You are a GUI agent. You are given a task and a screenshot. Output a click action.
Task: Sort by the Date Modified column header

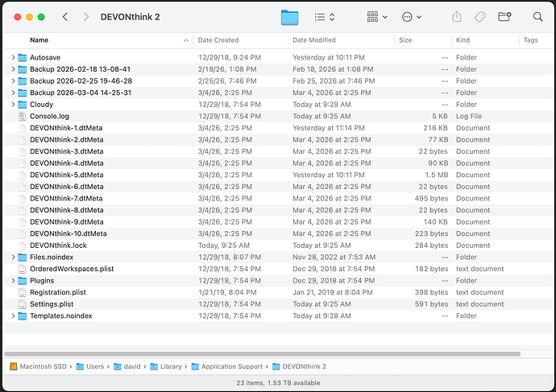point(313,40)
